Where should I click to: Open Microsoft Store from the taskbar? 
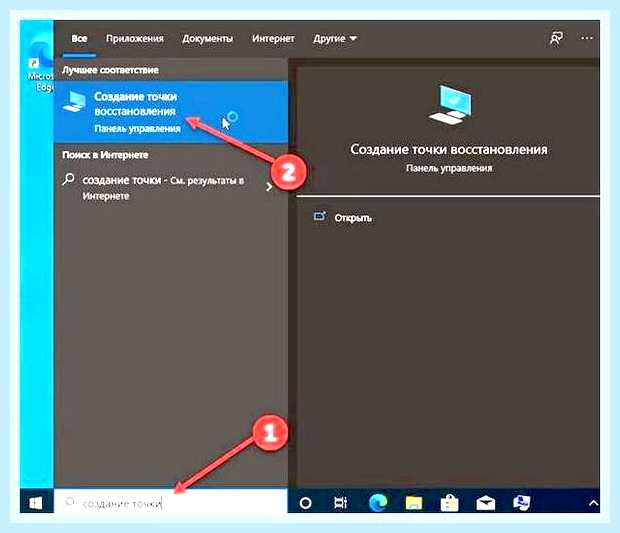pos(450,503)
